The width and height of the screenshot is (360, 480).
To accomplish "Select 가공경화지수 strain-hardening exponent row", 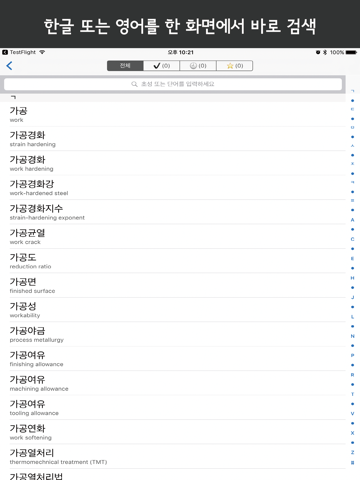I will [x=173, y=212].
